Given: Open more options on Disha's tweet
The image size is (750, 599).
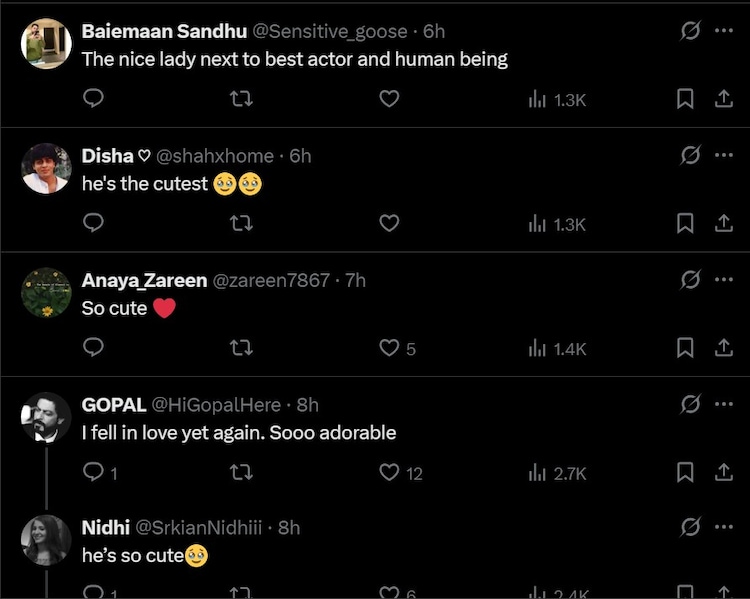Looking at the screenshot, I should click(x=724, y=156).
